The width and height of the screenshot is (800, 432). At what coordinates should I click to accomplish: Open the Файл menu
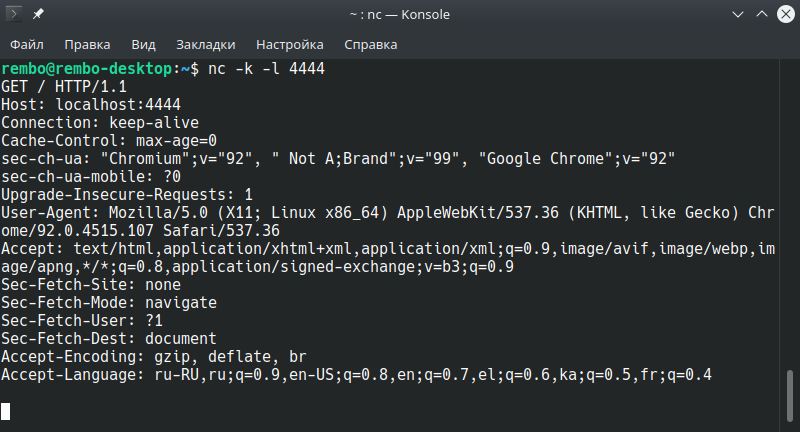(27, 45)
